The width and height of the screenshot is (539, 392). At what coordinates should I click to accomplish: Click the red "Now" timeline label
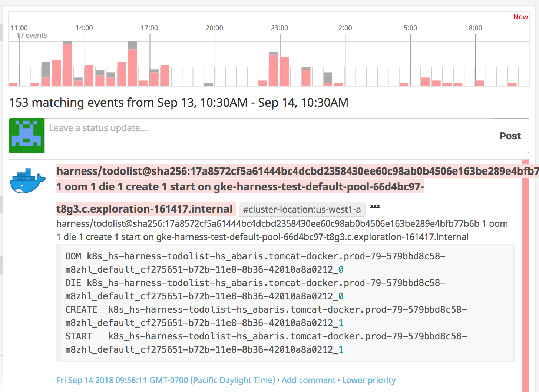click(520, 17)
